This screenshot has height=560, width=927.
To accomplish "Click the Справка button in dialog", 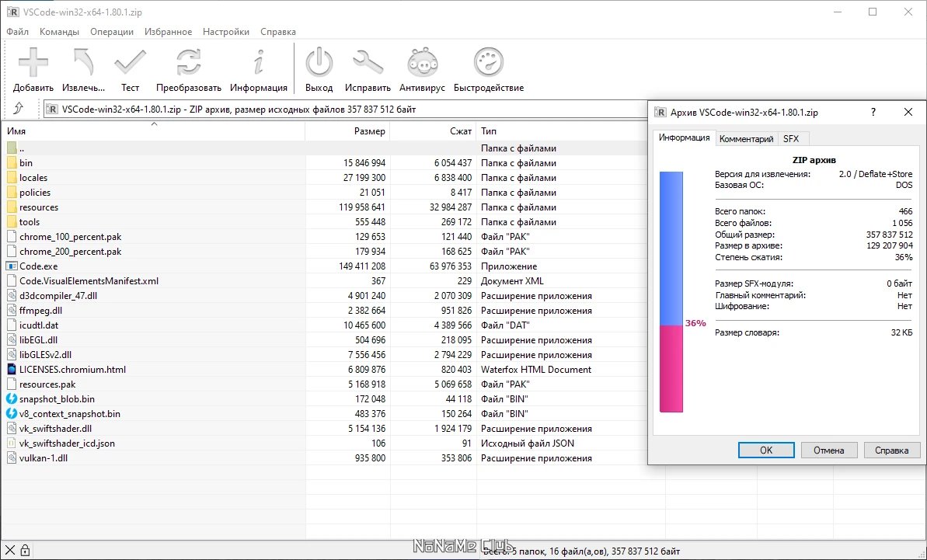I will pos(891,450).
